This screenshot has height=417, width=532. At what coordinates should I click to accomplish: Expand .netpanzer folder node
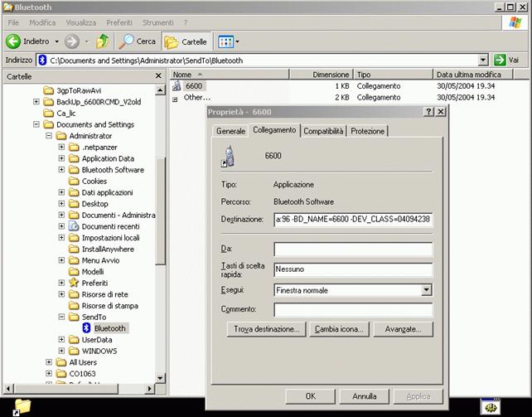61,147
